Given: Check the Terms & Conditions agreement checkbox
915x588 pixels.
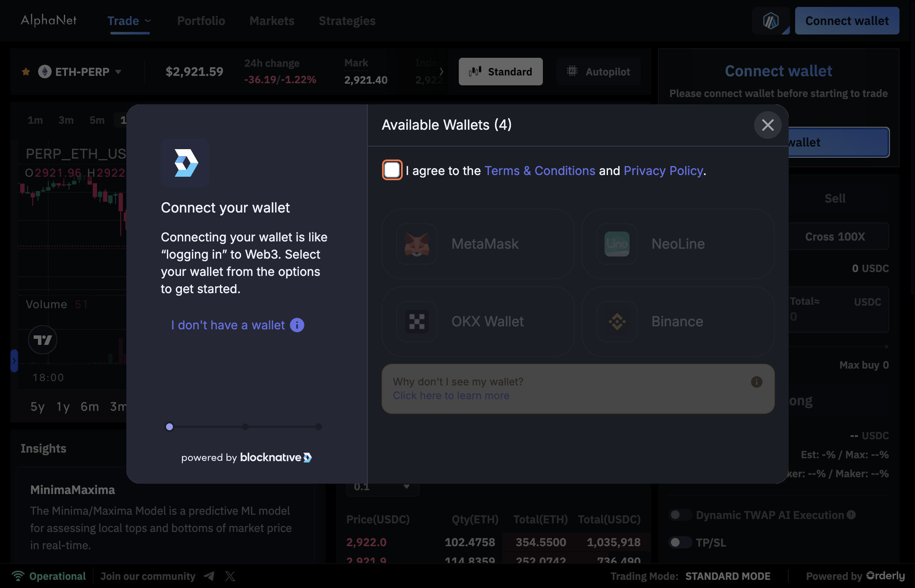Looking at the screenshot, I should coord(392,170).
